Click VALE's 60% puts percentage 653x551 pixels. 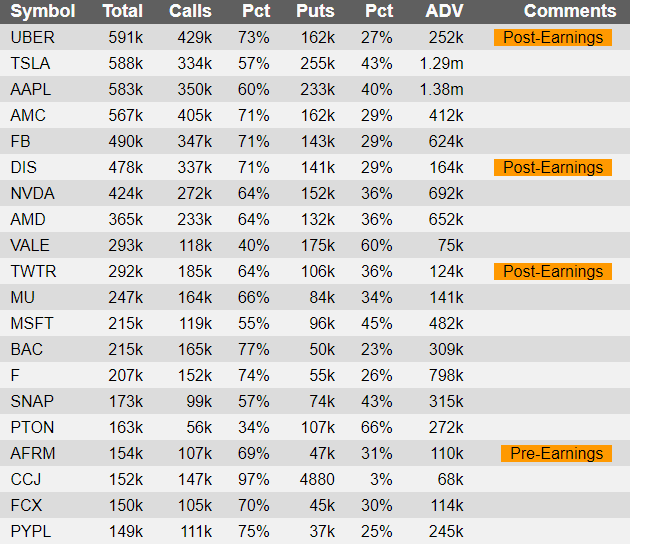click(376, 245)
